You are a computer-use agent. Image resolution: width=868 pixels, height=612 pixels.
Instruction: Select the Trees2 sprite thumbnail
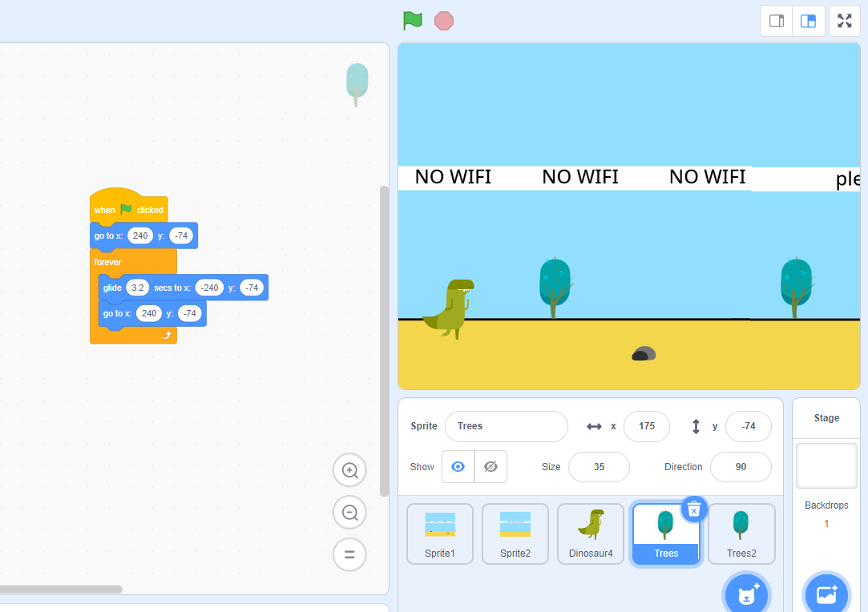point(741,533)
